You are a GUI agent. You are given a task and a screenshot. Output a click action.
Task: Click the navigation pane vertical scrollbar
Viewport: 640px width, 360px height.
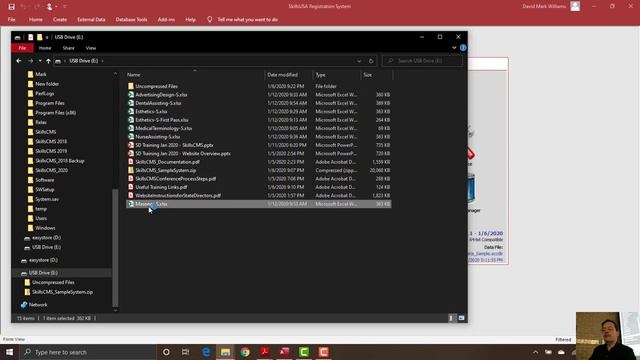[x=115, y=247]
